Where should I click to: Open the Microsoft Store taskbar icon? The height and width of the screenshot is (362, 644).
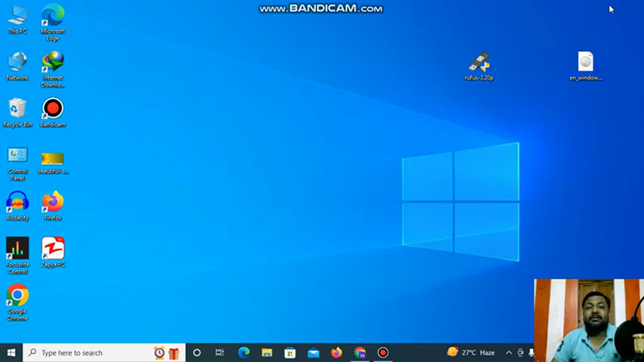pyautogui.click(x=290, y=353)
